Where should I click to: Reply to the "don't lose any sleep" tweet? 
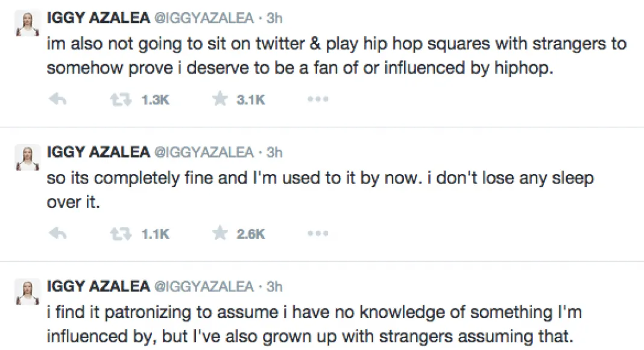(57, 234)
